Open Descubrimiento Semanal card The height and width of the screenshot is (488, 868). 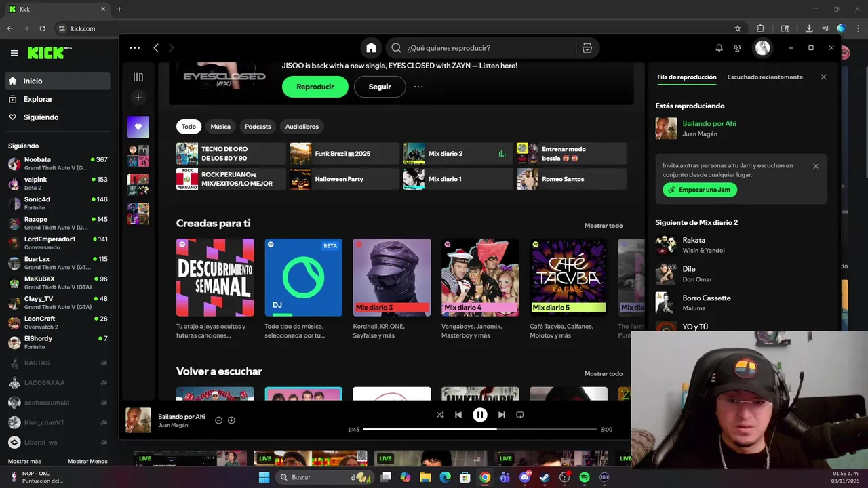(215, 277)
